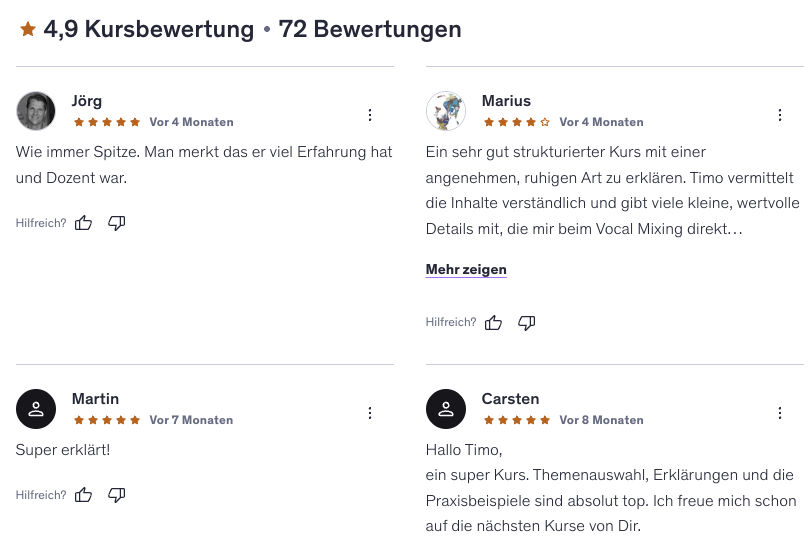812x548 pixels.
Task: Click the reviewer name Carsten
Action: tap(511, 399)
